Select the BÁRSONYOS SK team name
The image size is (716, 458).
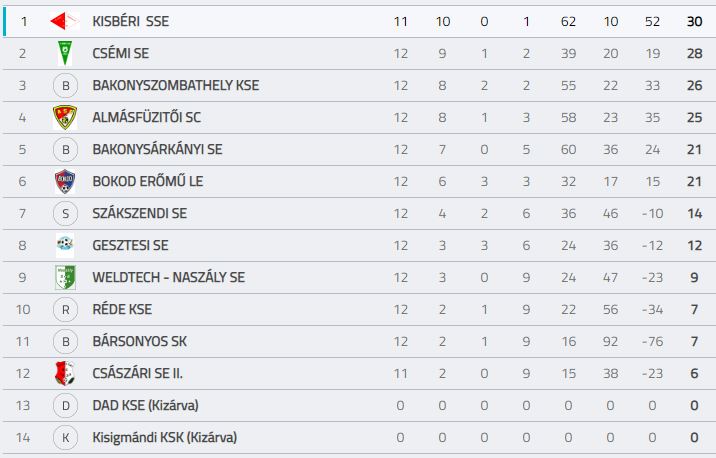139,341
